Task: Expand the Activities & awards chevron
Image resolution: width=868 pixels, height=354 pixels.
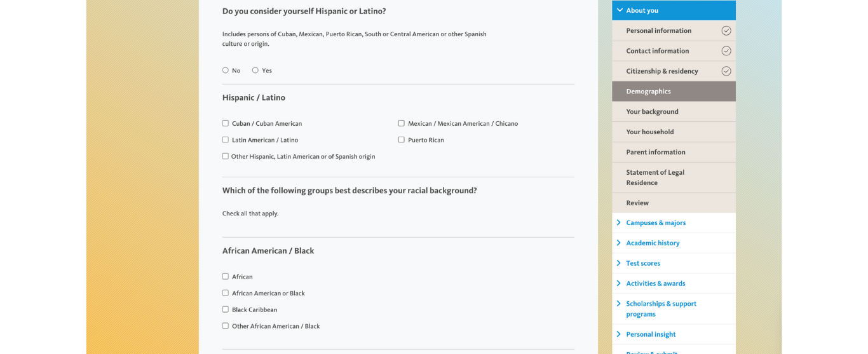Action: (x=619, y=283)
